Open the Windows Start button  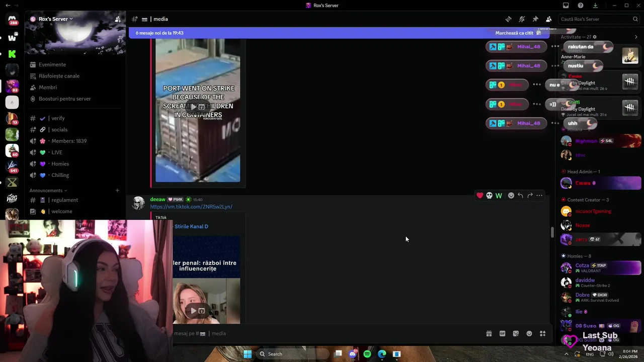(x=248, y=354)
